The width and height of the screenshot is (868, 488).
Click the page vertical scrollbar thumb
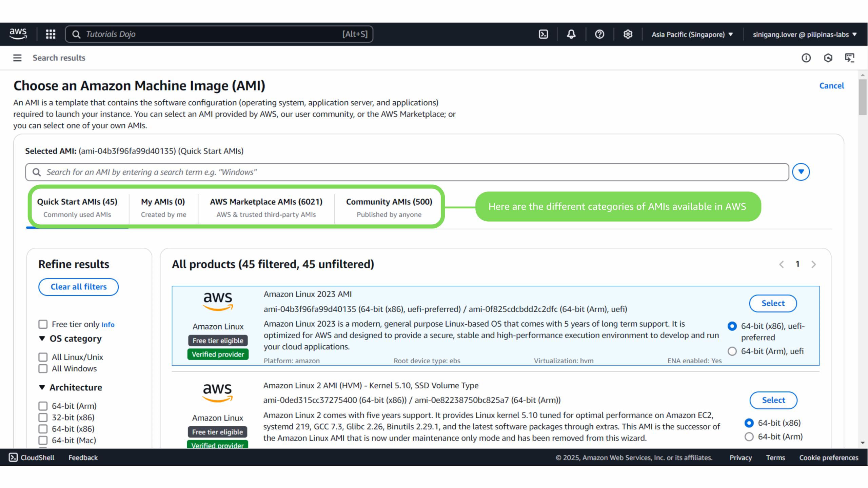tap(863, 97)
